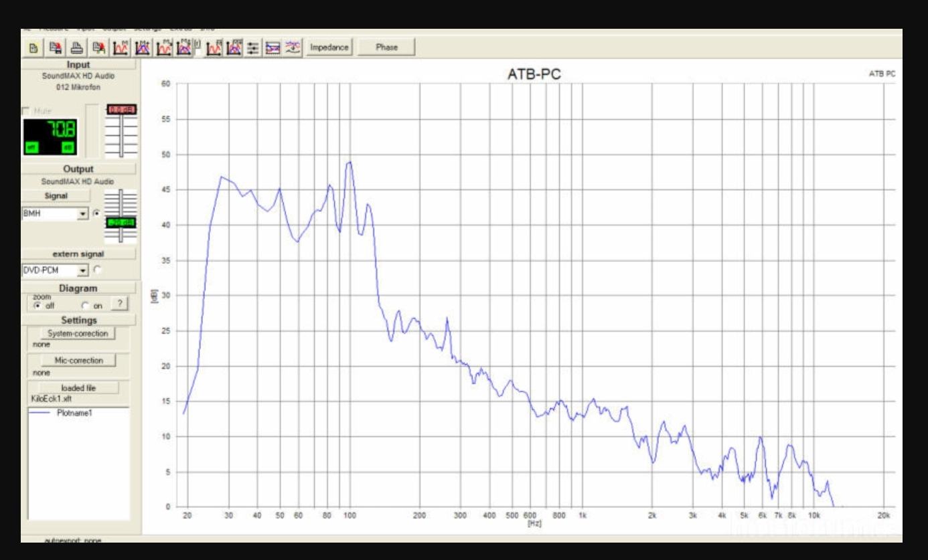This screenshot has width=928, height=560.
Task: Click the '20k' tick on the frequency axis
Action: click(x=883, y=516)
